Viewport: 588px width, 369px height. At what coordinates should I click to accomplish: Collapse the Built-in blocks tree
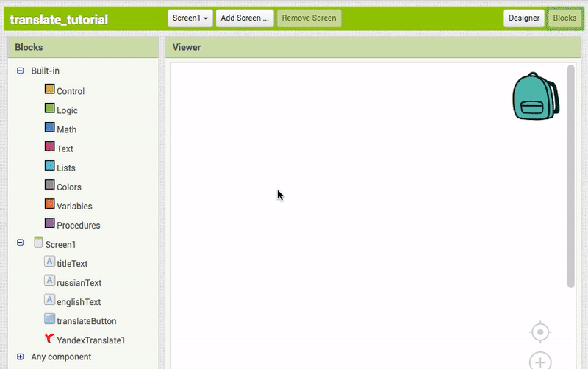tap(21, 71)
